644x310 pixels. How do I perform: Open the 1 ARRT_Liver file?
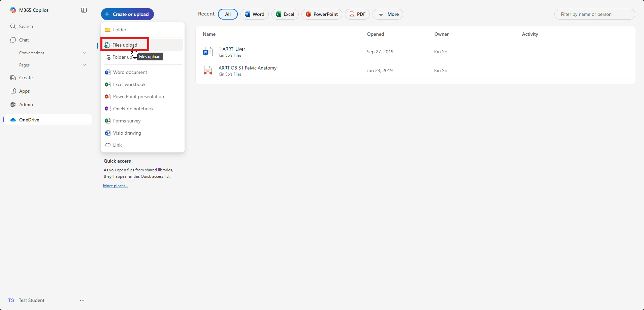232,49
